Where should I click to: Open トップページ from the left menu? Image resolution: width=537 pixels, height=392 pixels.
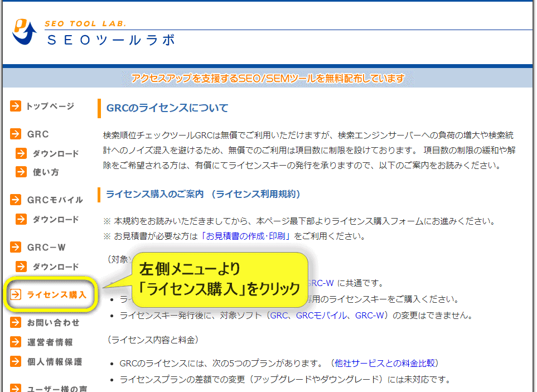(50, 106)
